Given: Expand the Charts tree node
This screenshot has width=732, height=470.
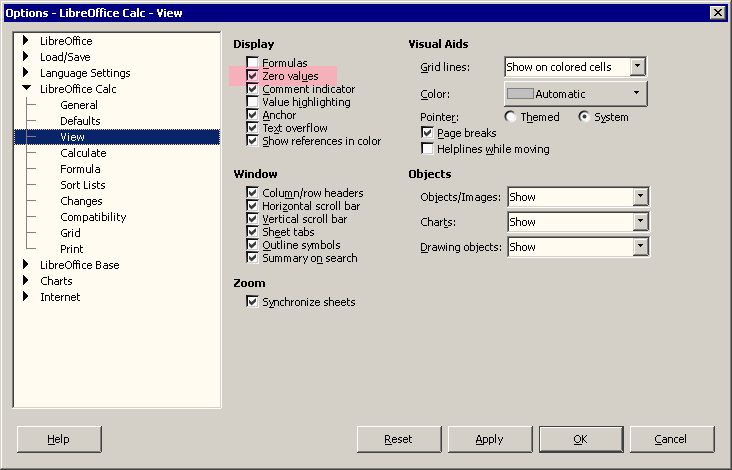Looking at the screenshot, I should point(26,281).
